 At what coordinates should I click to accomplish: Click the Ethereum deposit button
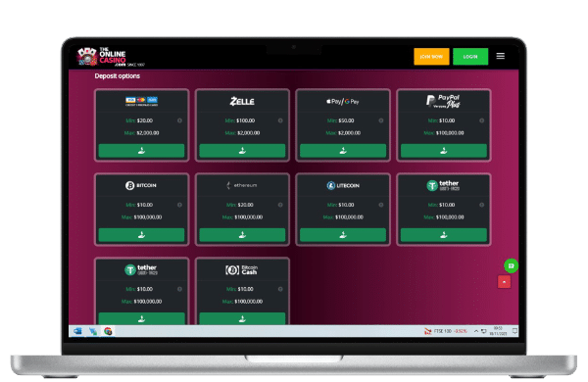242,235
